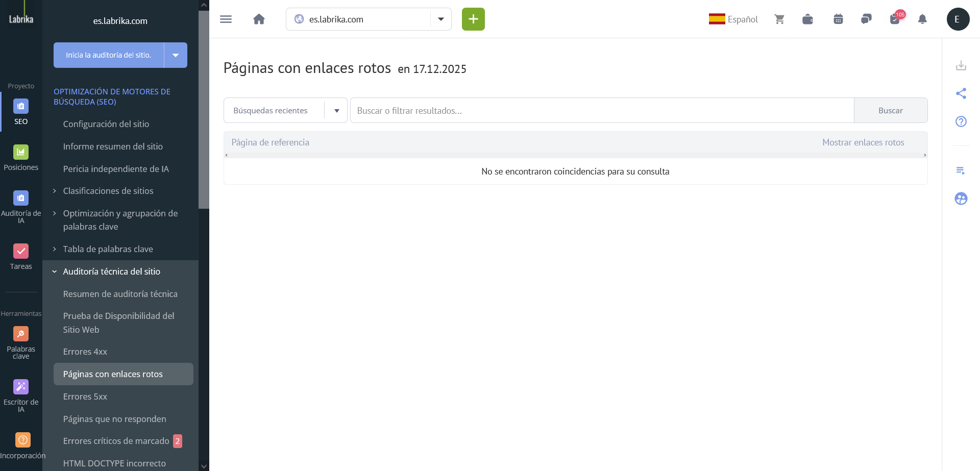The width and height of the screenshot is (980, 471).
Task: Open the shopping cart icon
Action: point(779,19)
